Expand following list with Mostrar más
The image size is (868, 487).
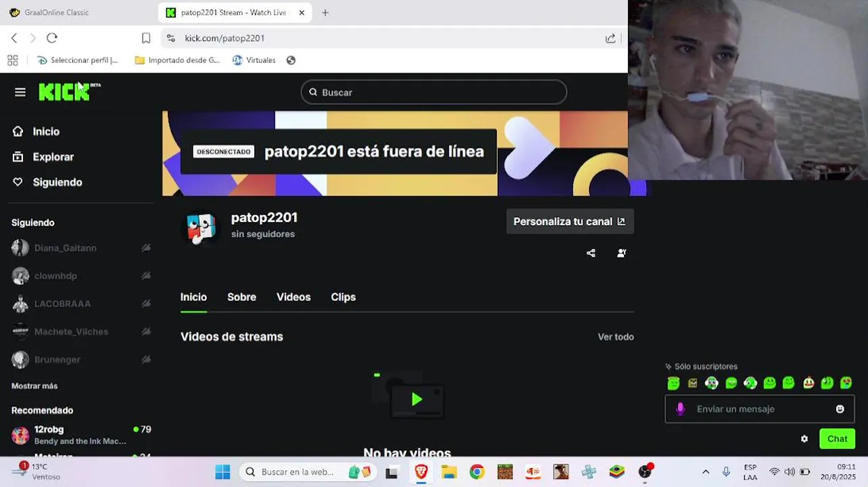click(x=34, y=386)
